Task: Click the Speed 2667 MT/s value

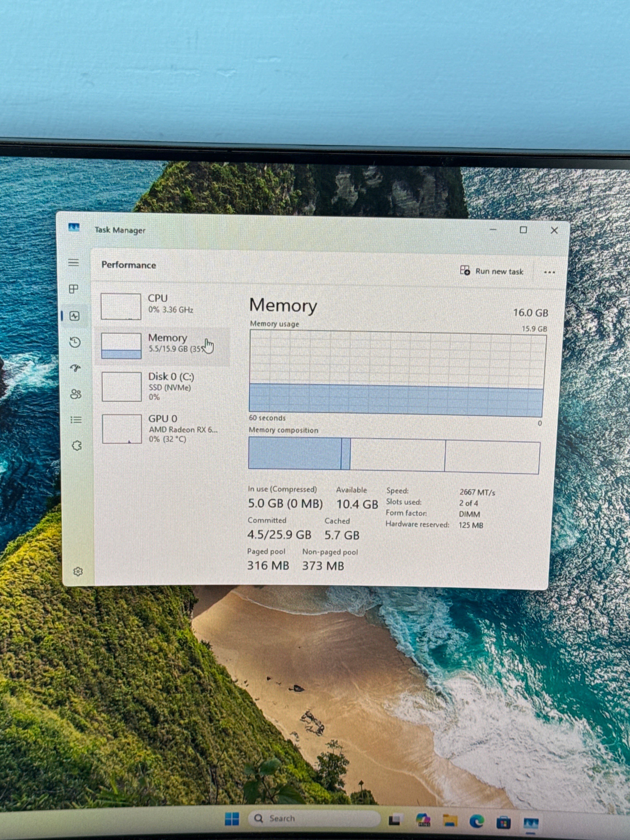Action: pyautogui.click(x=477, y=492)
